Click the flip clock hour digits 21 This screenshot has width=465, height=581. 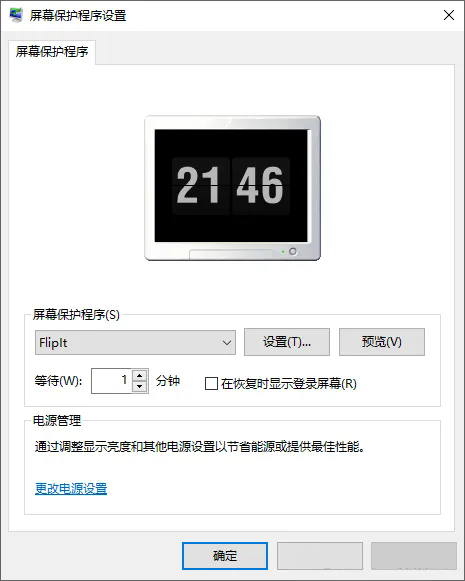[x=201, y=185]
